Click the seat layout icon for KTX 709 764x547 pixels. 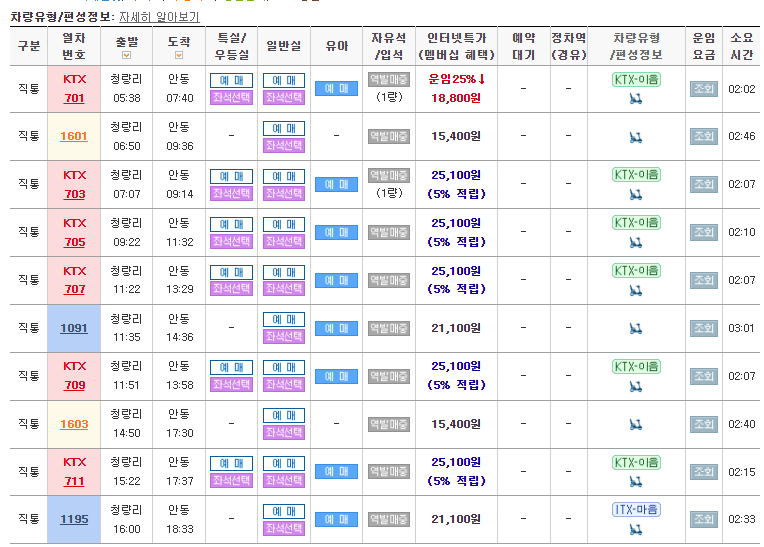[635, 387]
